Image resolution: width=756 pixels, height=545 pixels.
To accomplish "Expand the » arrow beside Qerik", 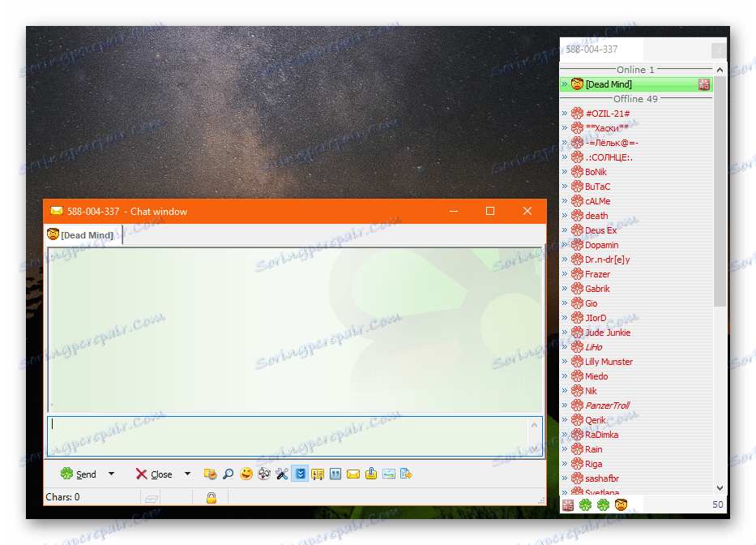I will [x=565, y=420].
